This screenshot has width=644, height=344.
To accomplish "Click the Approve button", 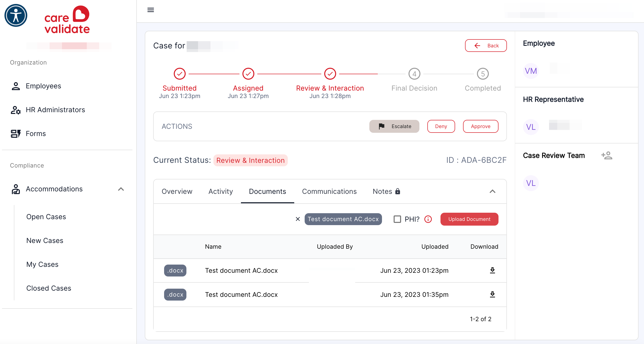I will click(480, 126).
